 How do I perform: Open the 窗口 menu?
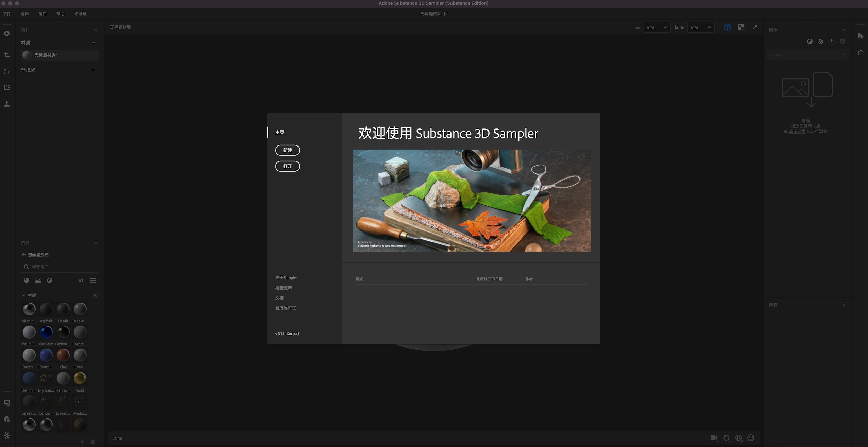pos(42,14)
